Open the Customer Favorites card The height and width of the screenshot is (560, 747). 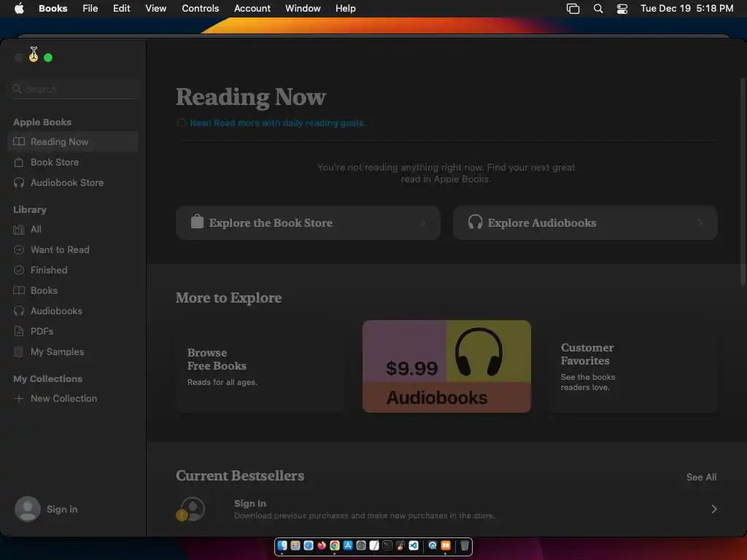coord(633,366)
